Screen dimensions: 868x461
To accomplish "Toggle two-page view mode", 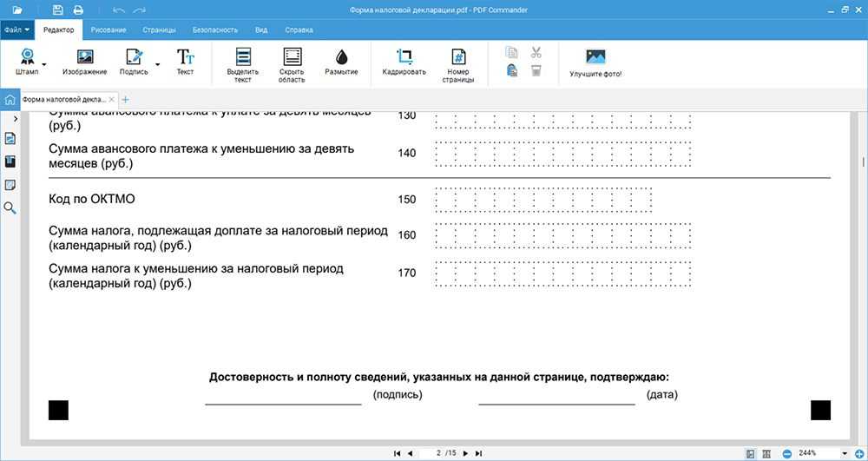I will point(766,453).
